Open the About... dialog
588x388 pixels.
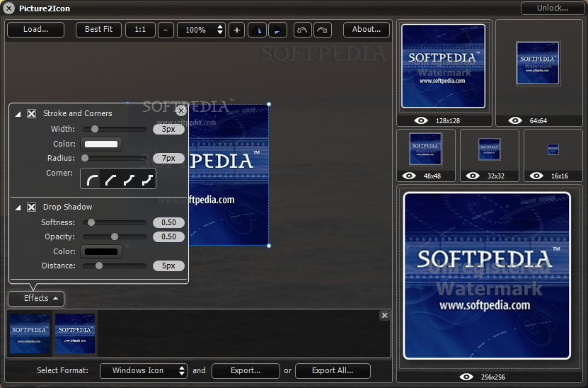[x=367, y=30]
